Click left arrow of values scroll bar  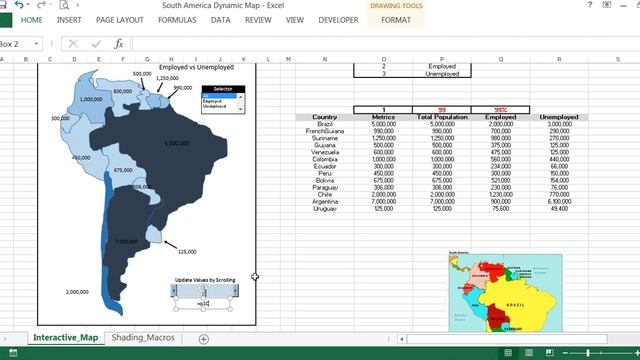(174, 291)
